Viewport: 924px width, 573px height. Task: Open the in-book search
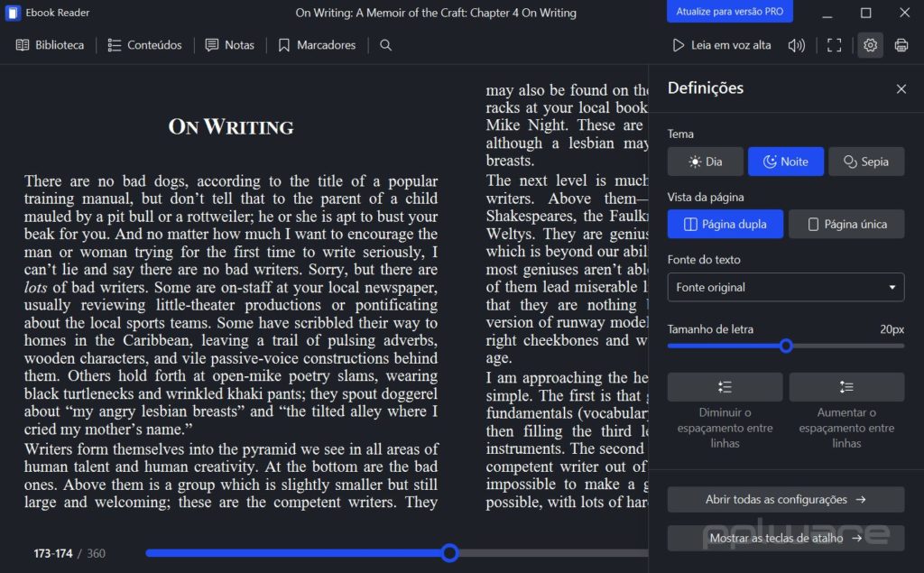coord(384,44)
